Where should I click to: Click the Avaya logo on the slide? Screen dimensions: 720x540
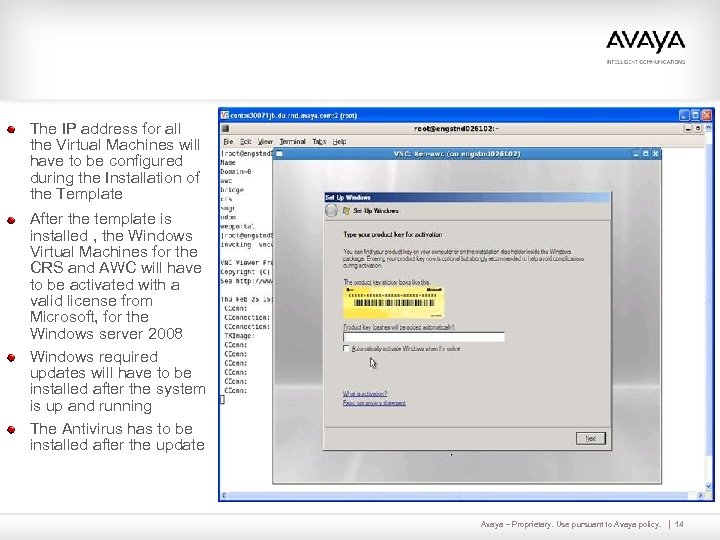(x=645, y=42)
